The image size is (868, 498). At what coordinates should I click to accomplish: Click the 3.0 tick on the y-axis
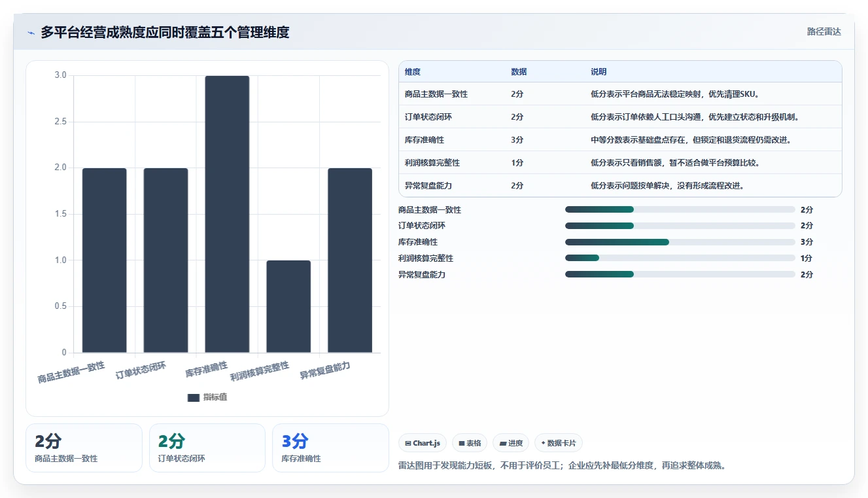pyautogui.click(x=61, y=75)
